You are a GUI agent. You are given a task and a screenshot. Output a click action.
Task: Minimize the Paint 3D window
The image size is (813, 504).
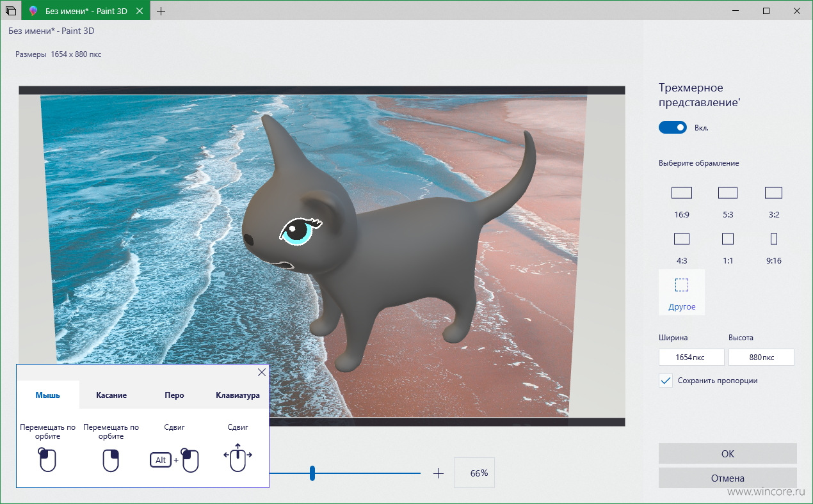pos(736,11)
